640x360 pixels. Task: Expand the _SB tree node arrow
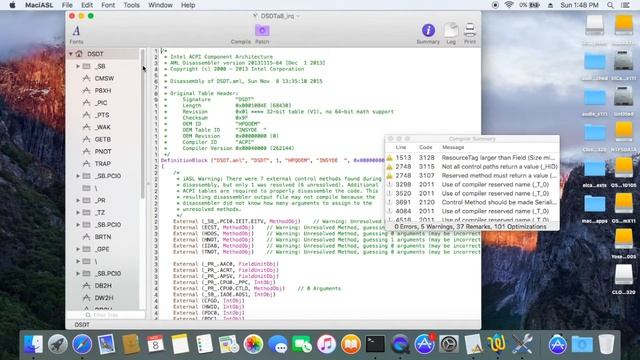78,66
